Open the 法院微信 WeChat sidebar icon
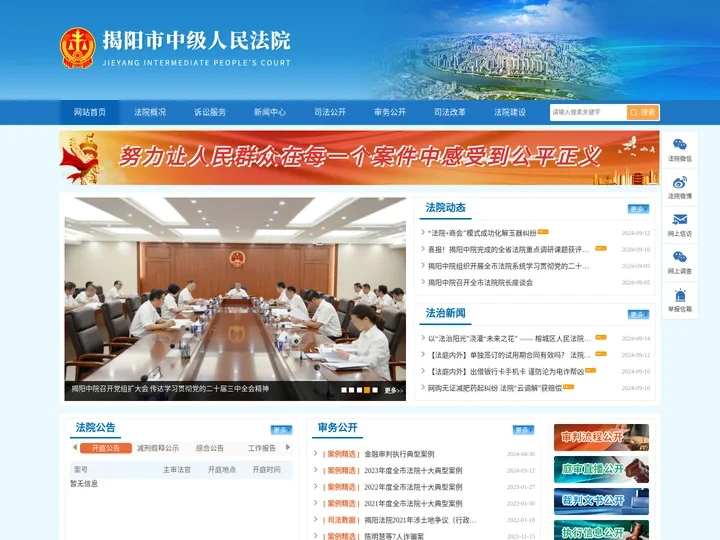 pos(680,150)
